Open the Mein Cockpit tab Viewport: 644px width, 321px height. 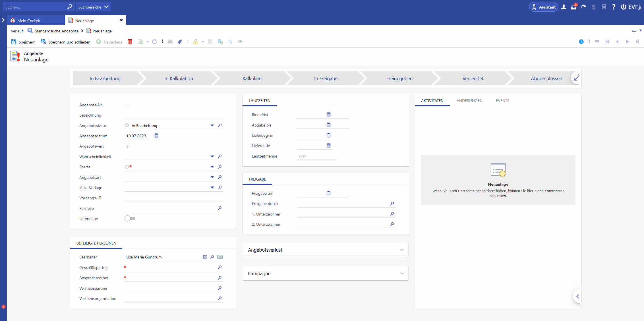(29, 20)
